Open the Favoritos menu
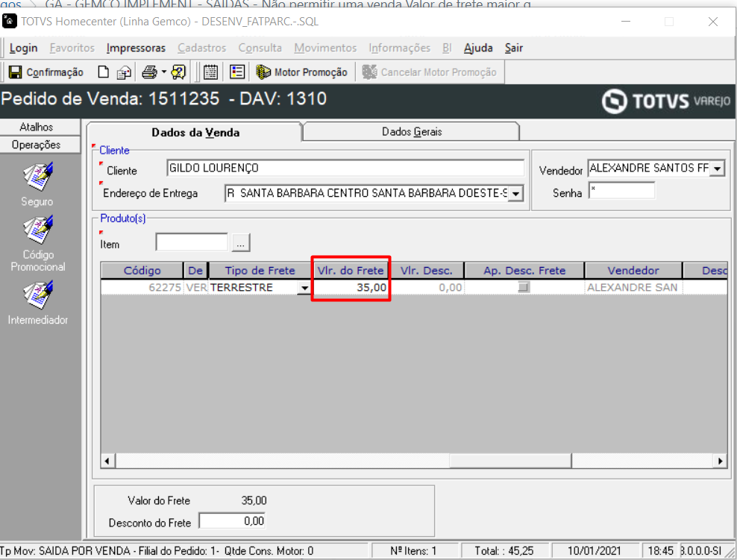 pos(72,48)
